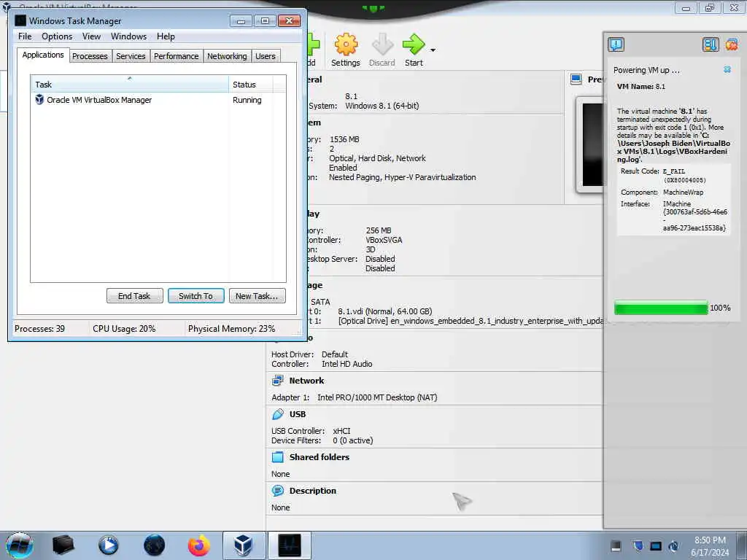This screenshot has width=747, height=560.
Task: Click the USB section header text
Action: pos(298,414)
